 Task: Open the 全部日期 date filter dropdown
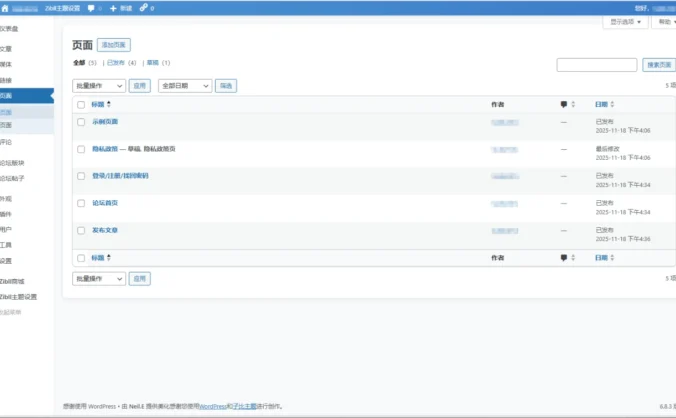(x=185, y=86)
